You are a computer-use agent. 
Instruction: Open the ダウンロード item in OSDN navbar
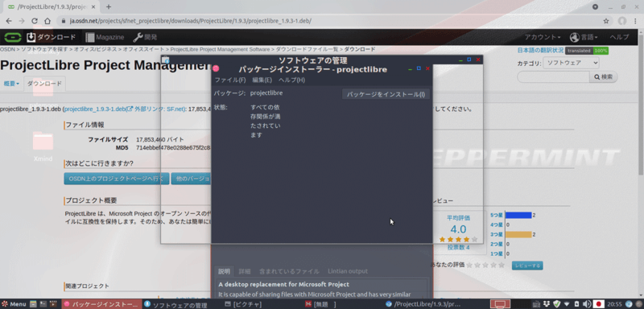point(52,37)
